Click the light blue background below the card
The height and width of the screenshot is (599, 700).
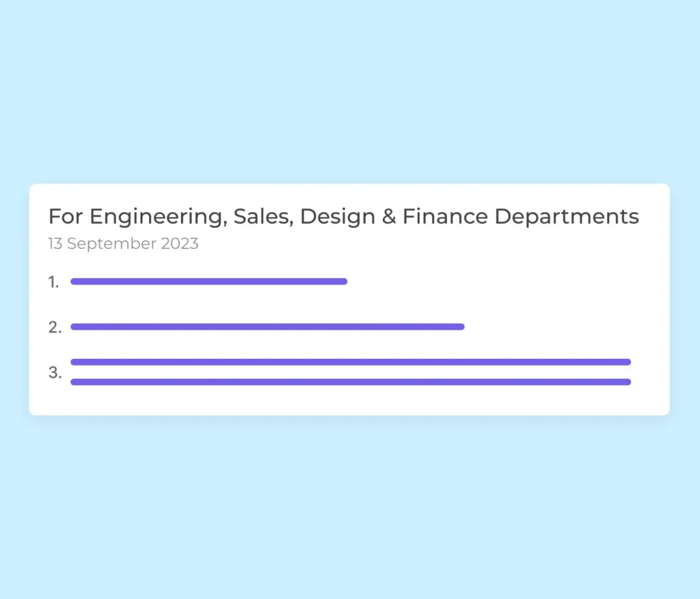350,506
